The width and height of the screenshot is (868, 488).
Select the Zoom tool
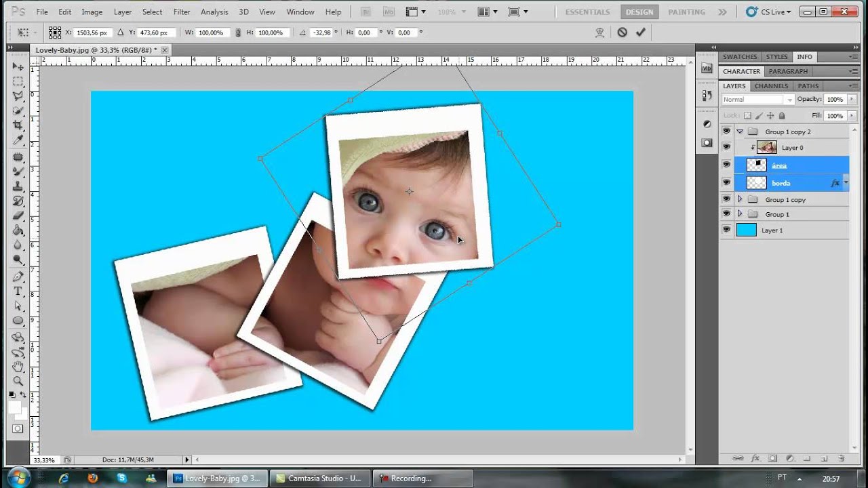(x=18, y=382)
